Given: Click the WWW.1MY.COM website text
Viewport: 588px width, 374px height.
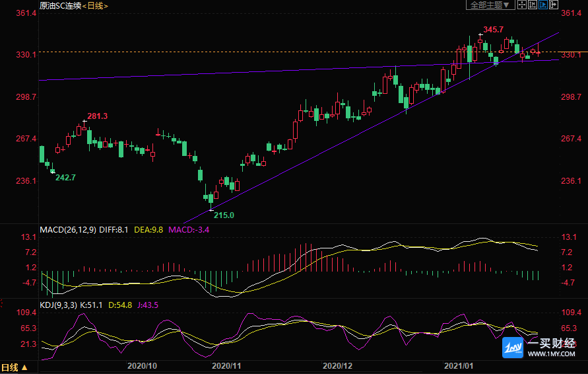Looking at the screenshot, I should pos(551,354).
